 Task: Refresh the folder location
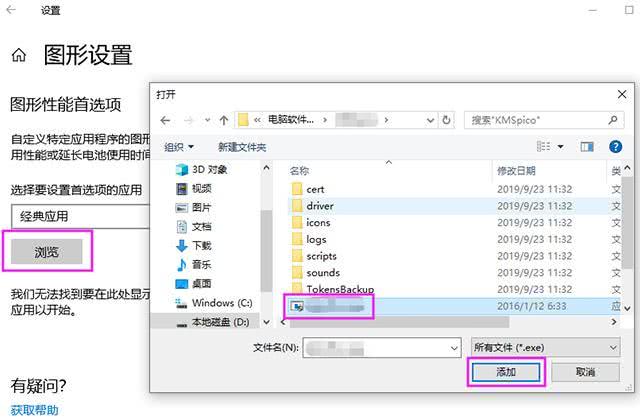tap(447, 120)
